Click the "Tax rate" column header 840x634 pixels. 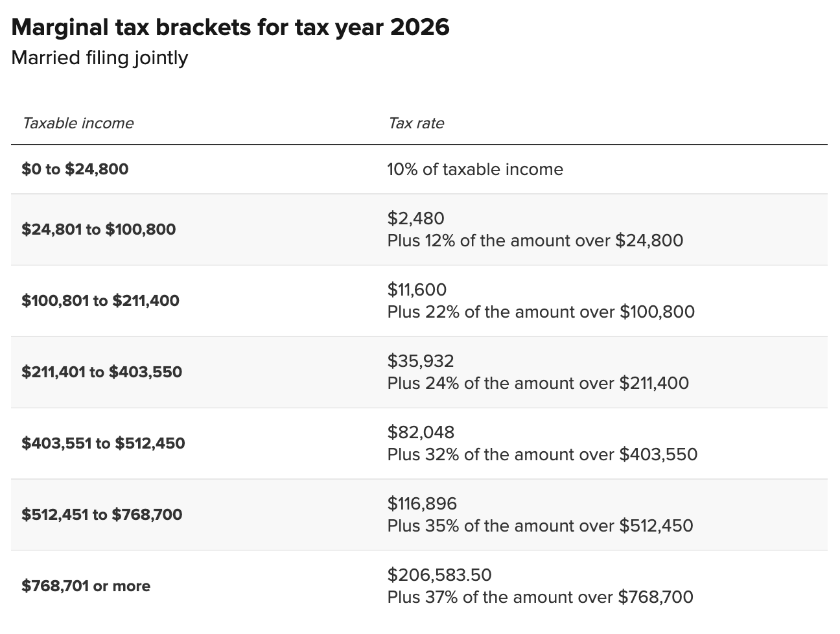click(x=416, y=123)
